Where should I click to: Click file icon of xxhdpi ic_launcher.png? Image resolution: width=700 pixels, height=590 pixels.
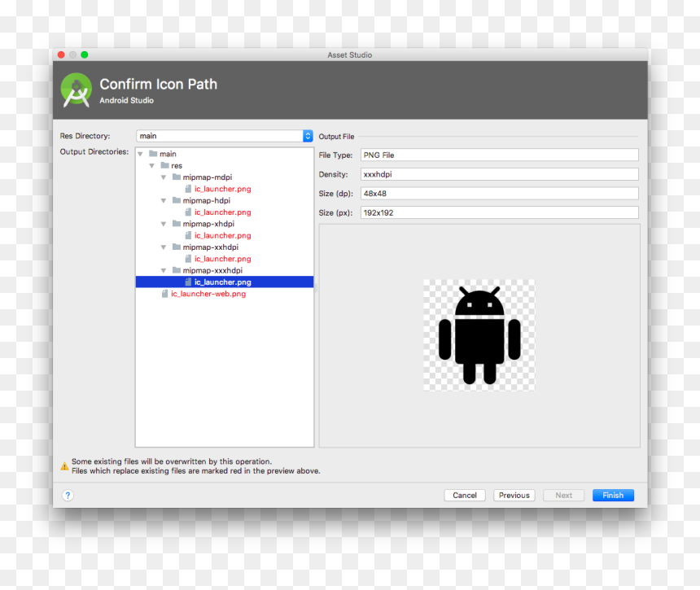point(188,259)
